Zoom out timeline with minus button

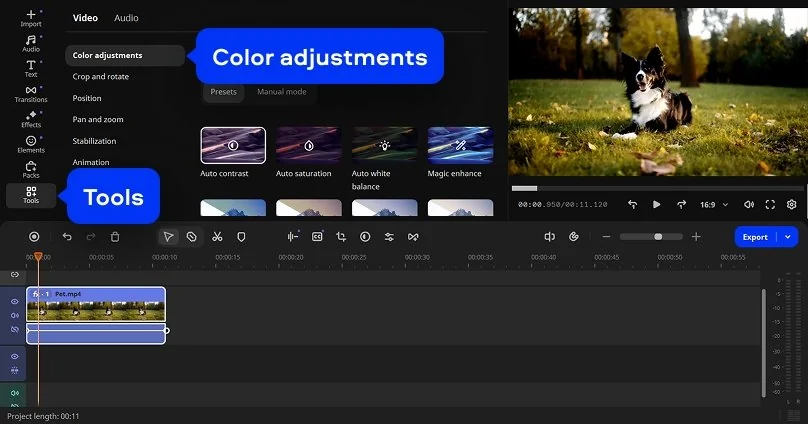click(x=606, y=236)
